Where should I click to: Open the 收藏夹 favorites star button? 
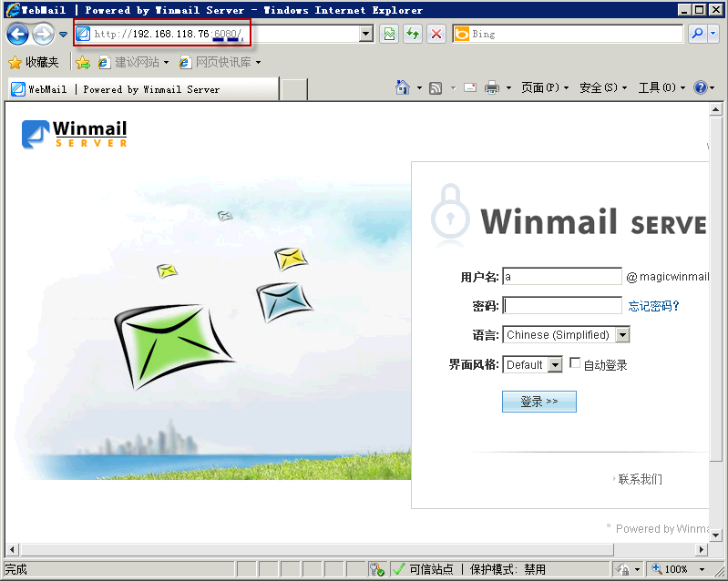(34, 62)
